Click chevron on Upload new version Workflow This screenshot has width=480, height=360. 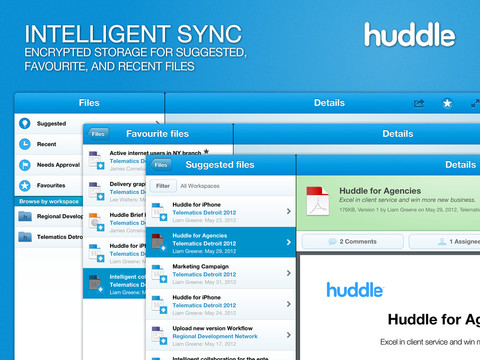(x=289, y=335)
